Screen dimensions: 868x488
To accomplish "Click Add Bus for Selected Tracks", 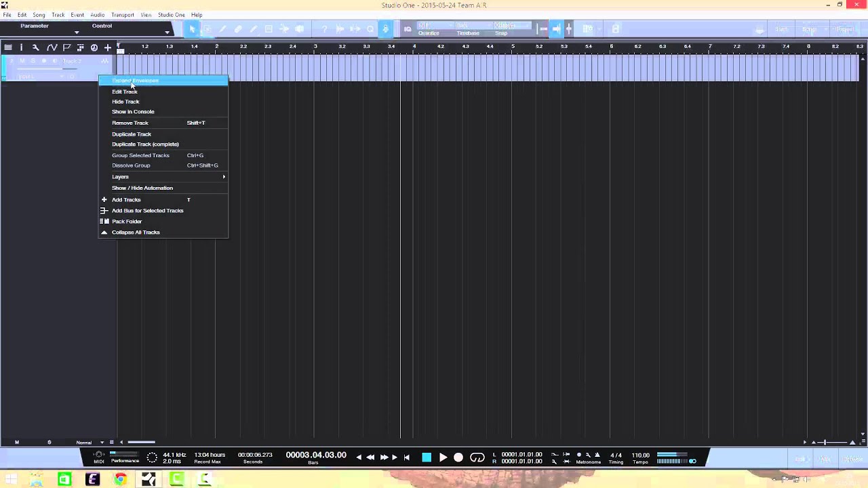I will (x=163, y=211).
